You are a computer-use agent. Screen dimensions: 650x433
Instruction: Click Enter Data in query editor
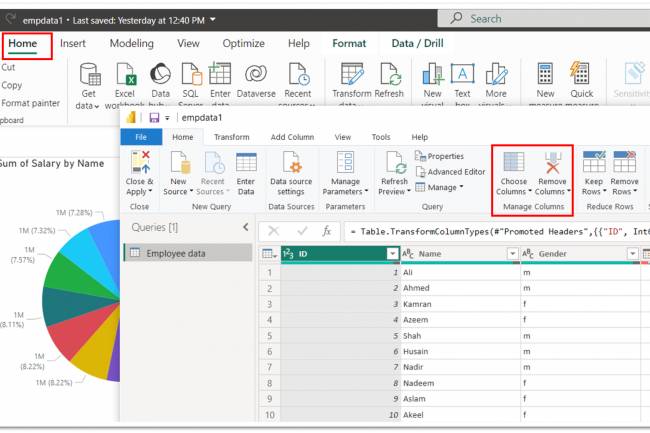coord(246,173)
